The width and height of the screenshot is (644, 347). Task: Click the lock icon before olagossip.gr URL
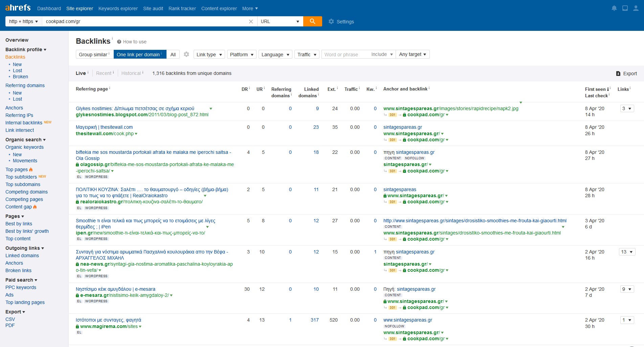(x=77, y=165)
